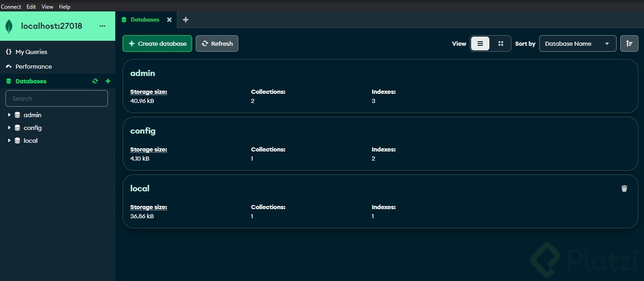644x281 pixels.
Task: Open the Help menu
Action: pos(64,7)
